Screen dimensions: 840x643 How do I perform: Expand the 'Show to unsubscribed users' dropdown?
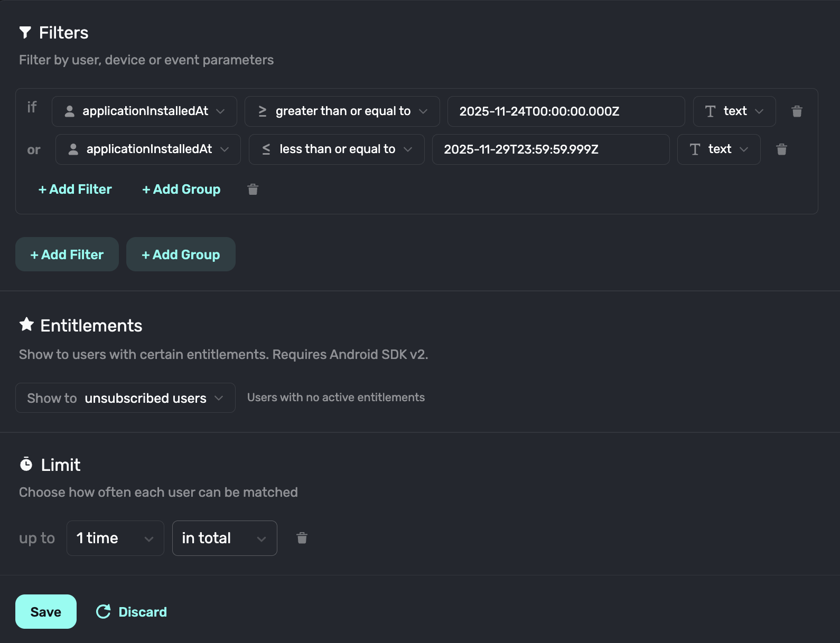[x=125, y=398]
